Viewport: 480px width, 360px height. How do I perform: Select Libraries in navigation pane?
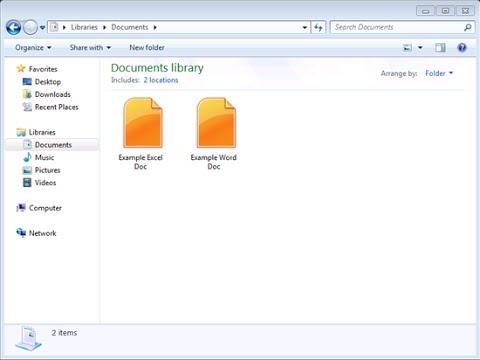pos(42,132)
